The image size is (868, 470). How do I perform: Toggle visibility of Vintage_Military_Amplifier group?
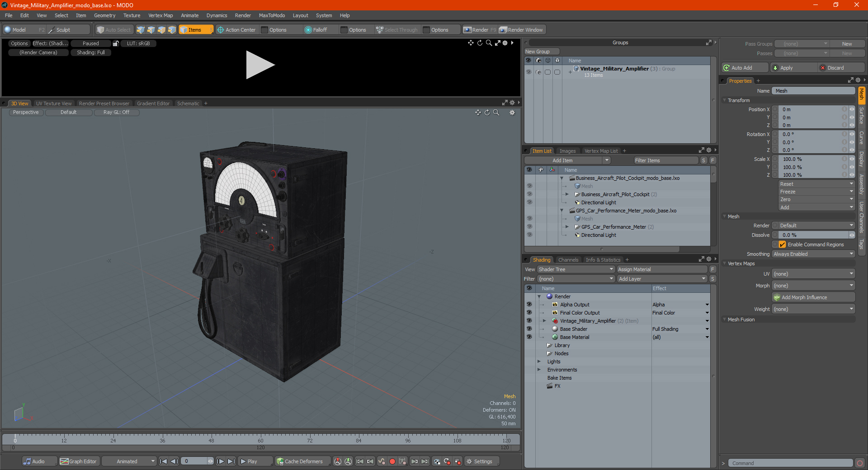click(528, 72)
